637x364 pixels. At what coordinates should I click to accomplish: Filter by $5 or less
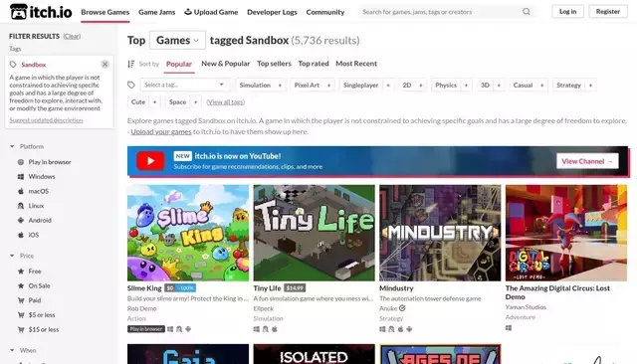[42, 315]
